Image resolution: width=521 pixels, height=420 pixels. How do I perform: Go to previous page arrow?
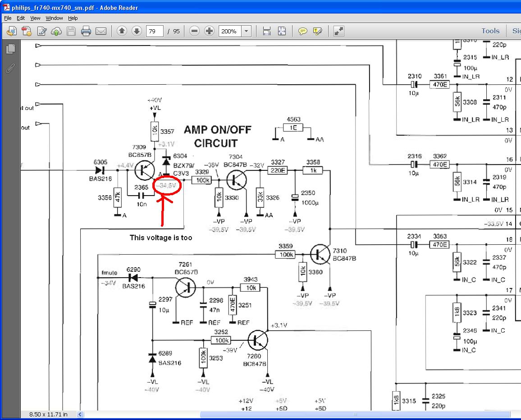pyautogui.click(x=122, y=31)
